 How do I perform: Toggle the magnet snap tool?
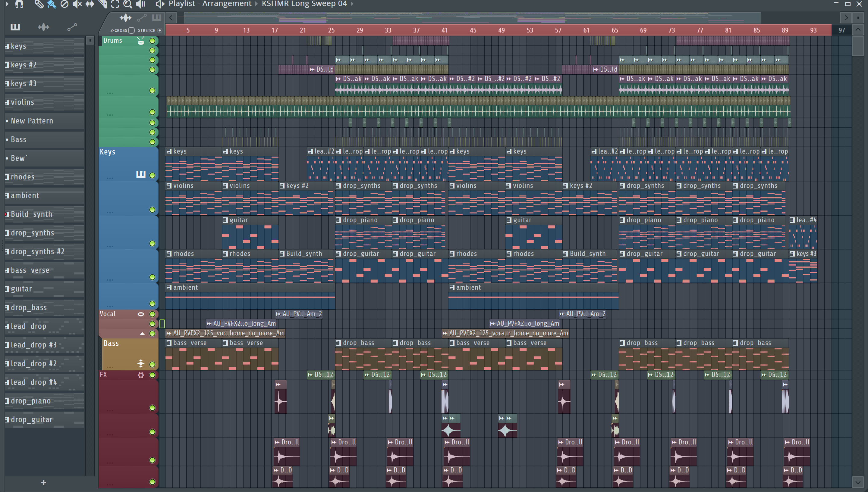19,4
